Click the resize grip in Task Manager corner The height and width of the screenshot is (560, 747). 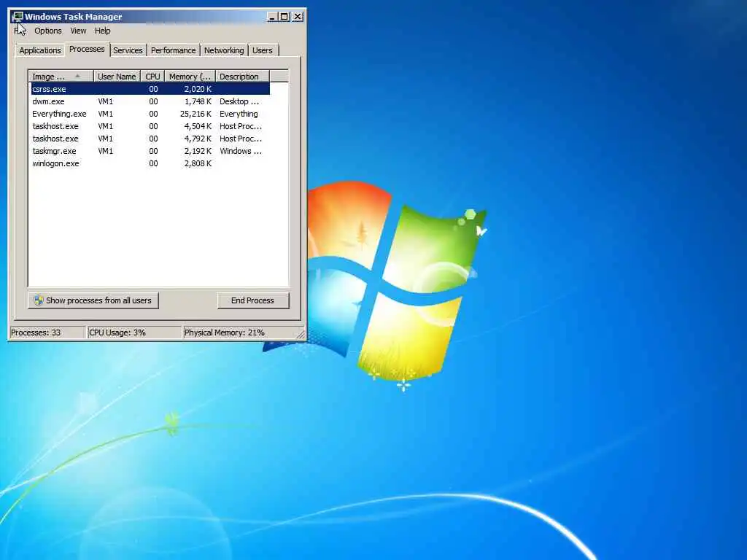(301, 335)
